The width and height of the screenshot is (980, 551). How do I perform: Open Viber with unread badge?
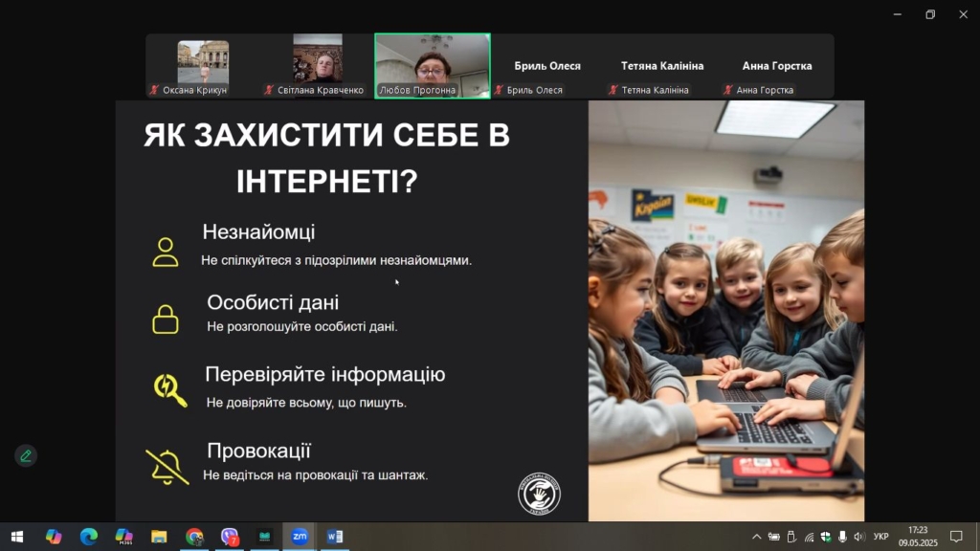point(230,537)
